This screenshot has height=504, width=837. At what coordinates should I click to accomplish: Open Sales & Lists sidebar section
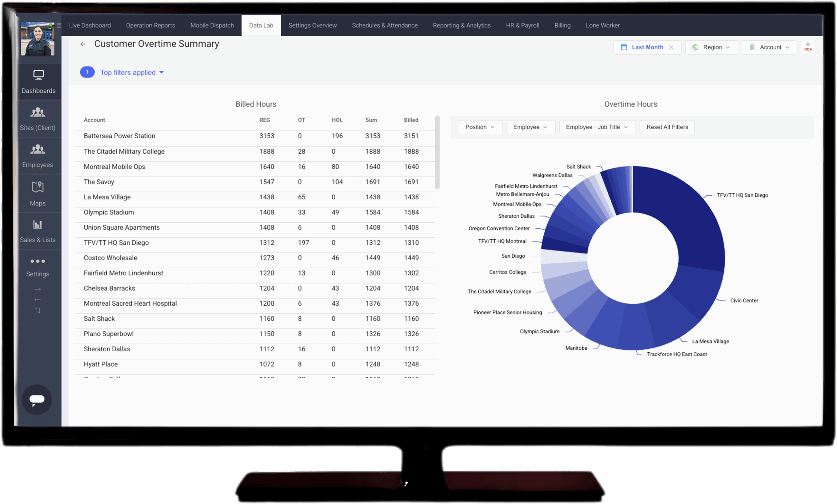click(x=38, y=231)
